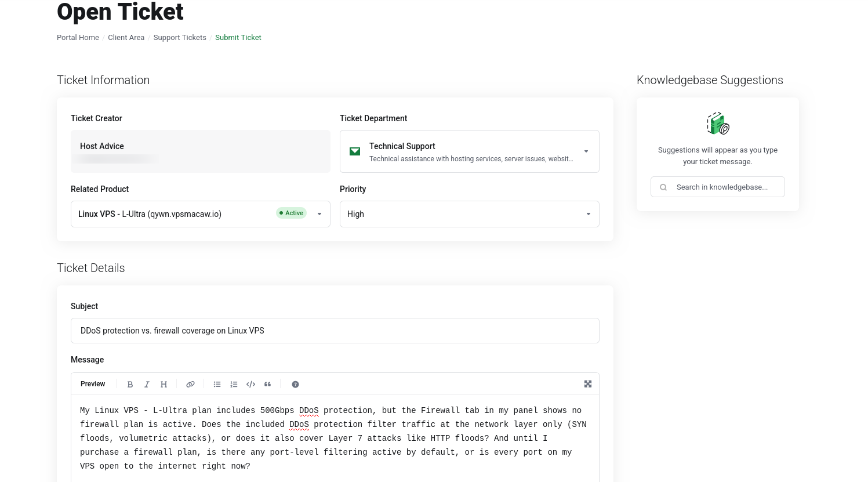Click the Related Product label

(100, 189)
